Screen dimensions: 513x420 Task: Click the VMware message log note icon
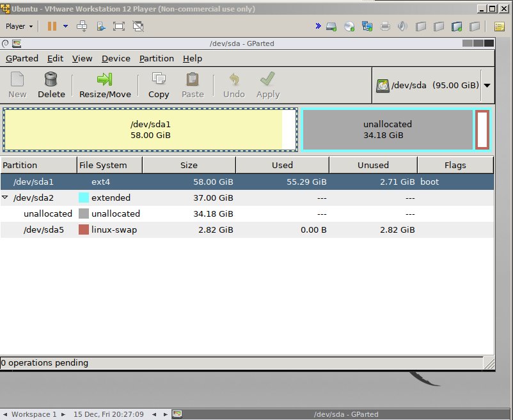[500, 26]
